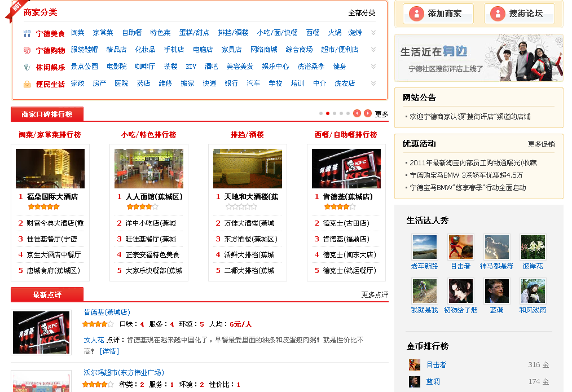Image resolution: width=572 pixels, height=392 pixels.
Task: Open avatar of user 我就是我
Action: 424,291
